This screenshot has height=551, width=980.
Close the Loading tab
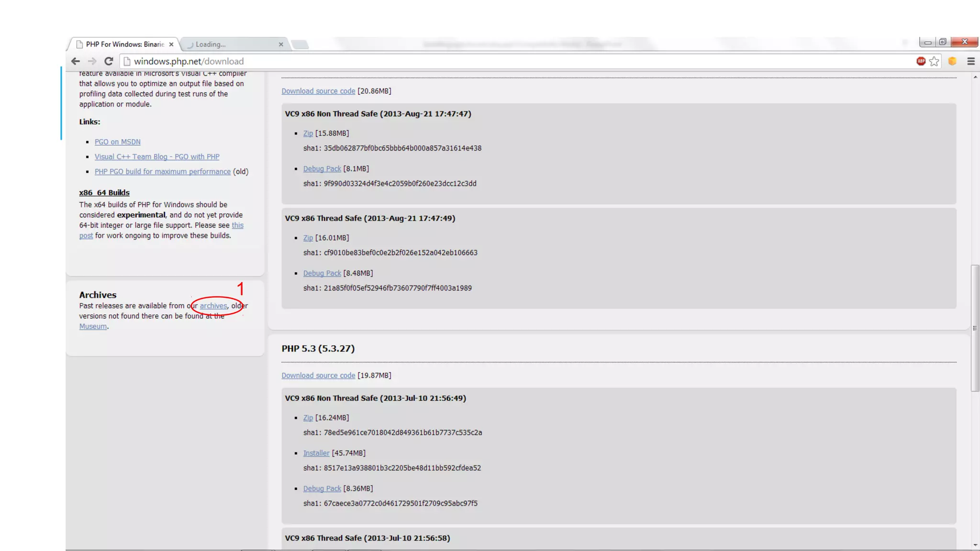[281, 44]
